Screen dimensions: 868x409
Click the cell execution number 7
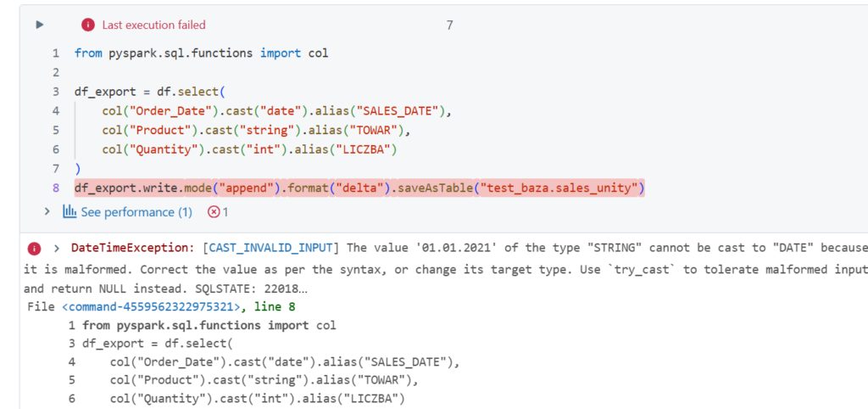click(449, 25)
